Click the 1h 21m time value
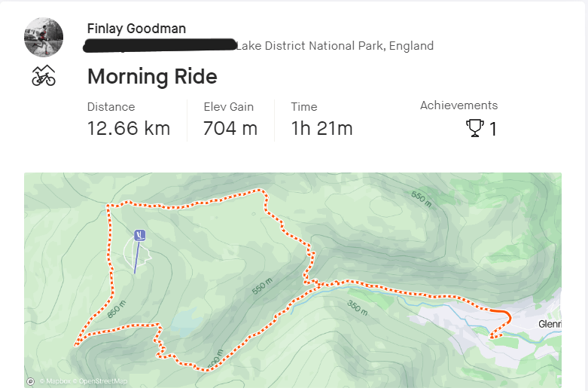This screenshot has height=391, width=588. click(x=321, y=129)
